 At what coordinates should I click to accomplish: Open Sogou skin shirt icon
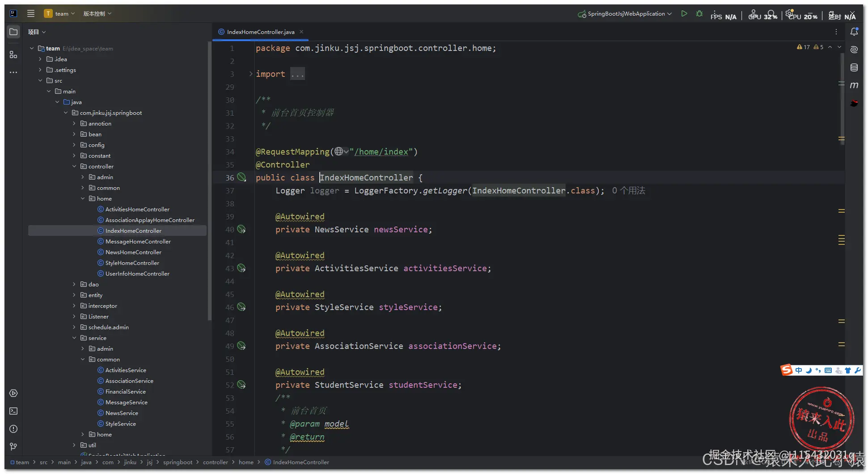point(848,370)
